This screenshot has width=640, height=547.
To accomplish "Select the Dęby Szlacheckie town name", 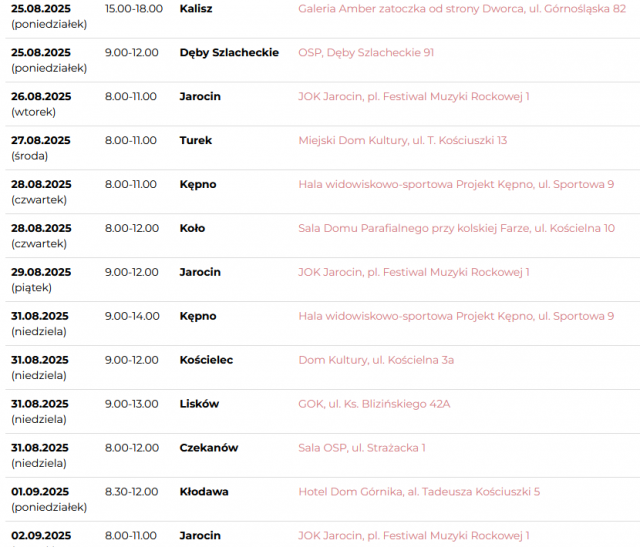I will pos(229,53).
